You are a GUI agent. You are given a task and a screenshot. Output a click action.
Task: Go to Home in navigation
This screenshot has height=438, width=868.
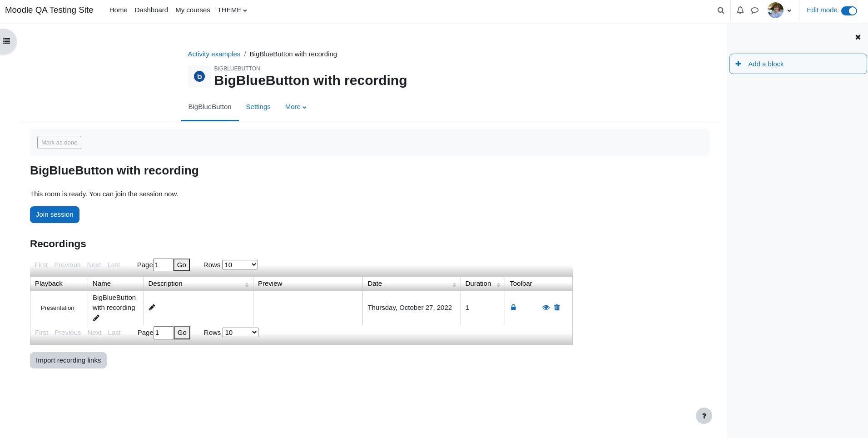coord(118,10)
